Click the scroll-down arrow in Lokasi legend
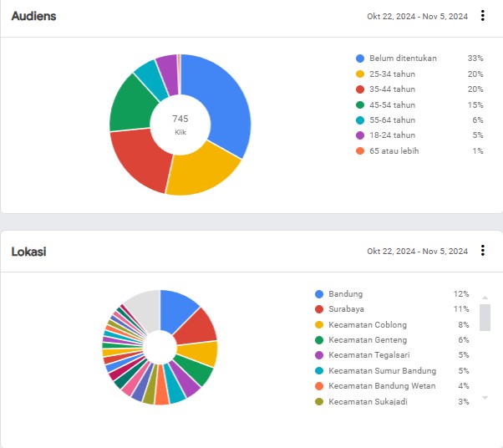 (x=485, y=398)
